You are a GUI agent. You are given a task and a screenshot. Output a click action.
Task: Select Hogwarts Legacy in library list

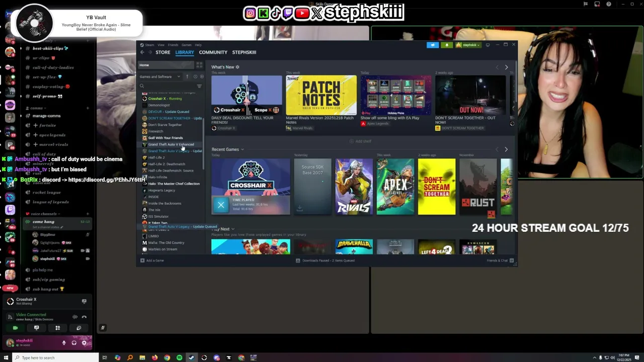pos(162,190)
